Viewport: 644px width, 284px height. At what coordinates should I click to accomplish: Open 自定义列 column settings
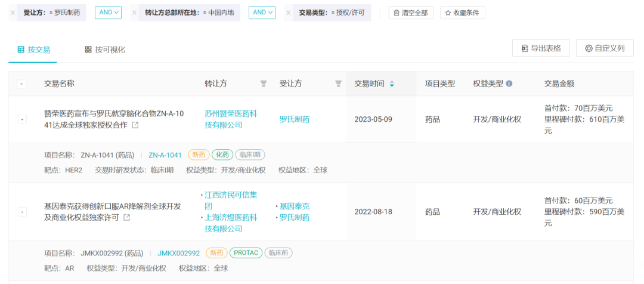pos(605,48)
